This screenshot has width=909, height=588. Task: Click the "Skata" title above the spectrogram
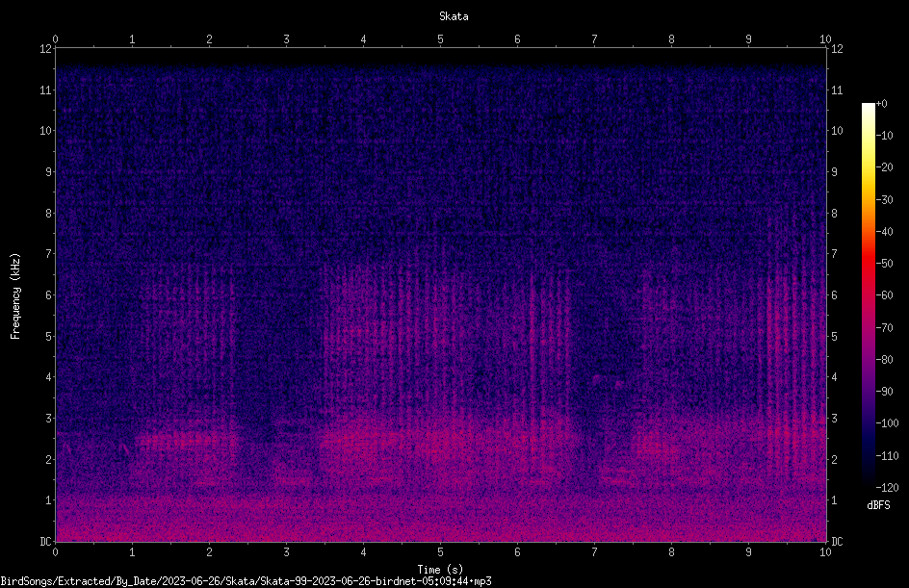pos(454,16)
